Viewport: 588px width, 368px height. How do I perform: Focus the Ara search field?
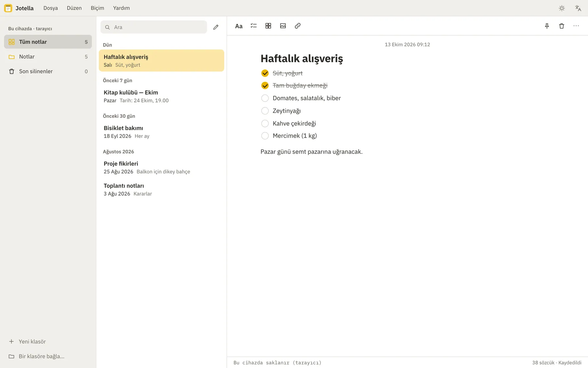tap(154, 27)
